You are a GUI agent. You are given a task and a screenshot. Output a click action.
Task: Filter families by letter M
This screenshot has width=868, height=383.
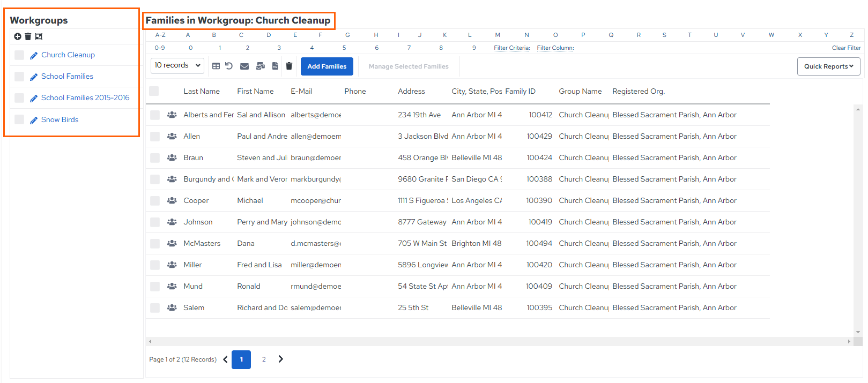click(498, 35)
